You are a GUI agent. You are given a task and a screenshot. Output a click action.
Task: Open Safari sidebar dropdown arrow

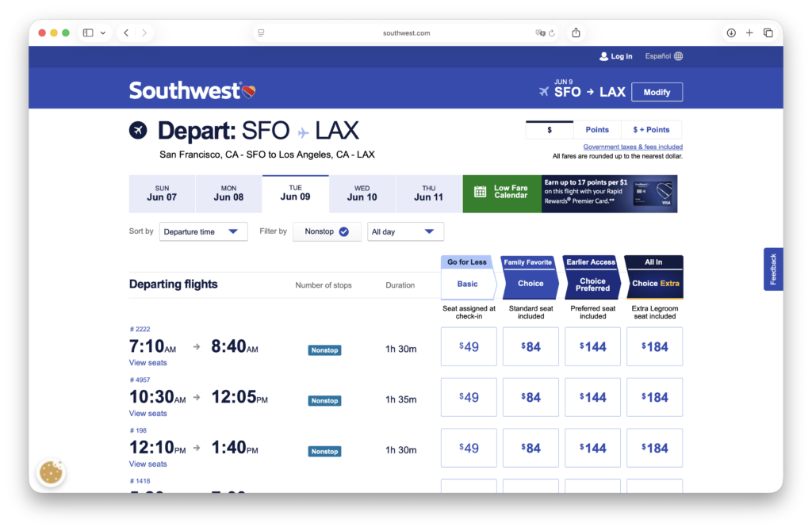click(x=103, y=33)
